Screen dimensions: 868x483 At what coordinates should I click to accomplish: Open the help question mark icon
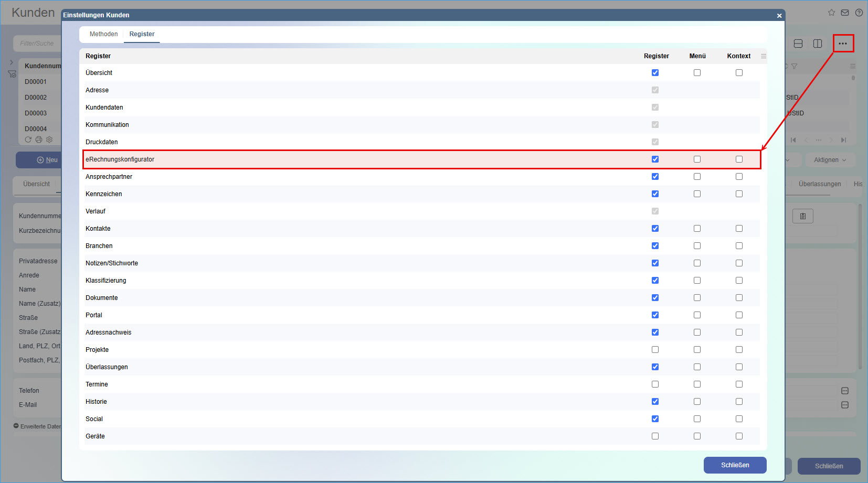click(859, 13)
